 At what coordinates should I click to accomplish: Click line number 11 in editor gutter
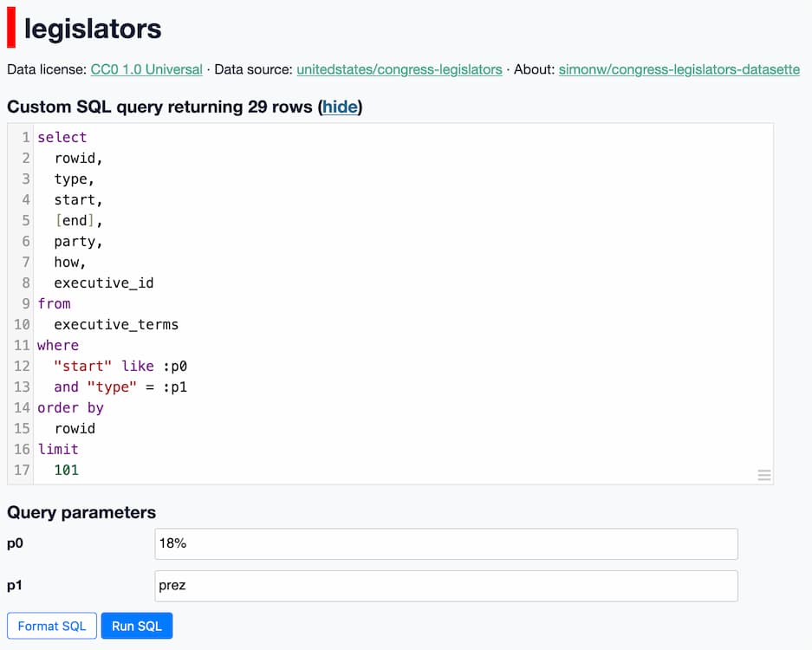tap(21, 345)
